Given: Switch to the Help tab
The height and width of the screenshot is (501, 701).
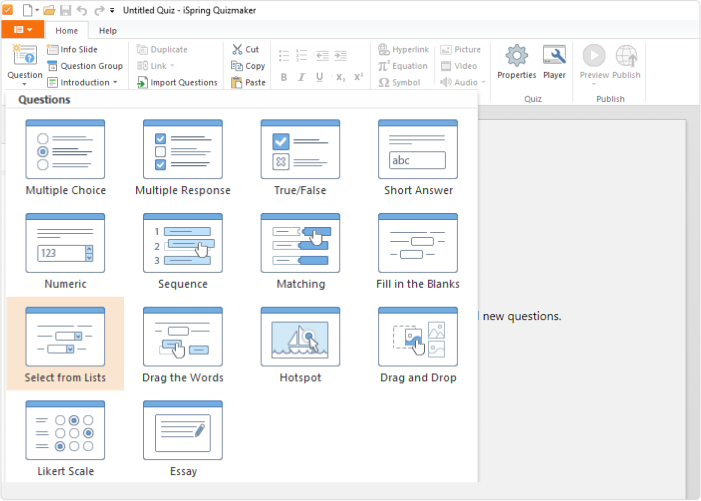Looking at the screenshot, I should 108,30.
